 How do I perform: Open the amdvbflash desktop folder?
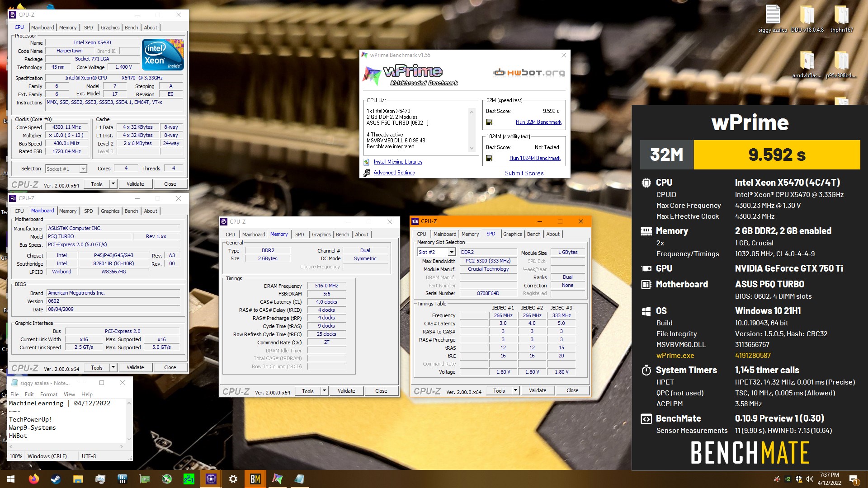[x=807, y=65]
